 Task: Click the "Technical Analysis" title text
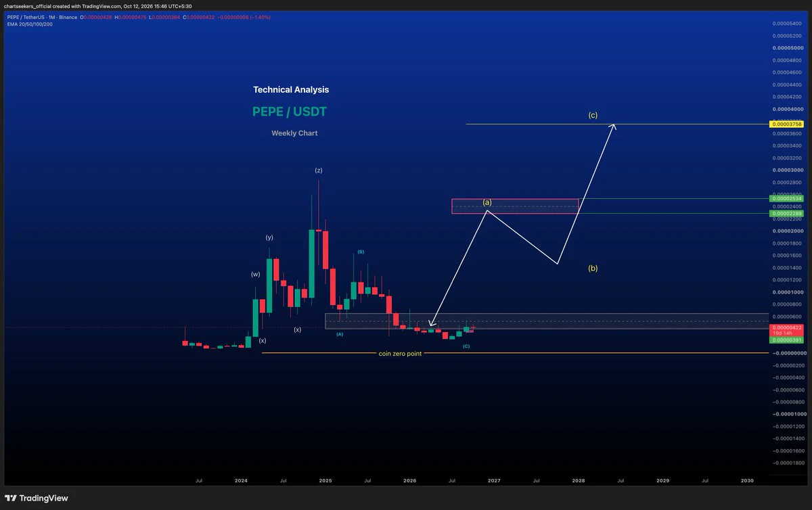[x=291, y=89]
